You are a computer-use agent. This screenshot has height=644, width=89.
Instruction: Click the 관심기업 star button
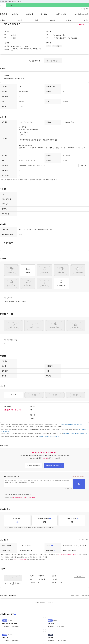tap(8, 583)
